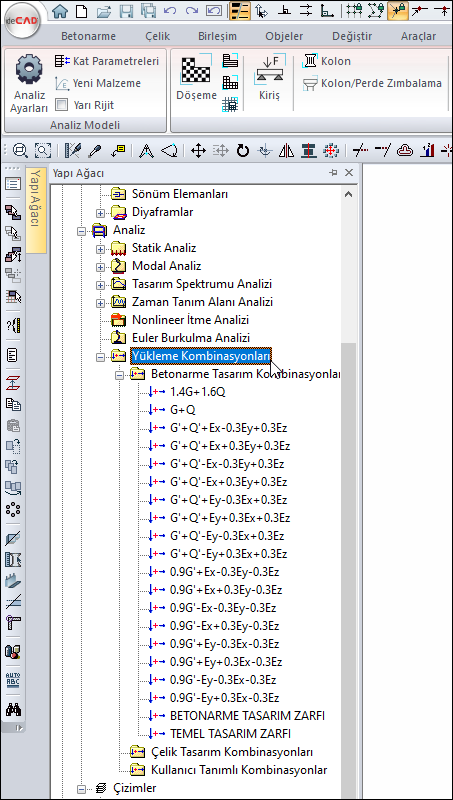Expand the Statik Analiz node
The width and height of the screenshot is (453, 800).
pos(100,248)
